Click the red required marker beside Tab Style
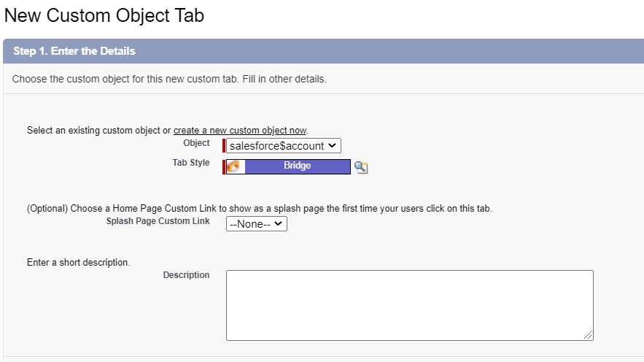644x362 pixels. (224, 167)
